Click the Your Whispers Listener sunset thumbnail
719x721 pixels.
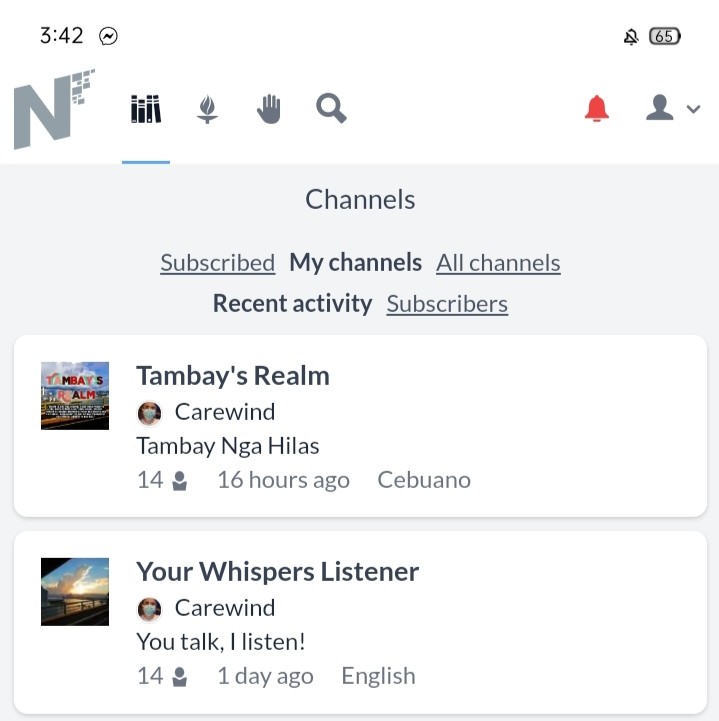(x=75, y=592)
